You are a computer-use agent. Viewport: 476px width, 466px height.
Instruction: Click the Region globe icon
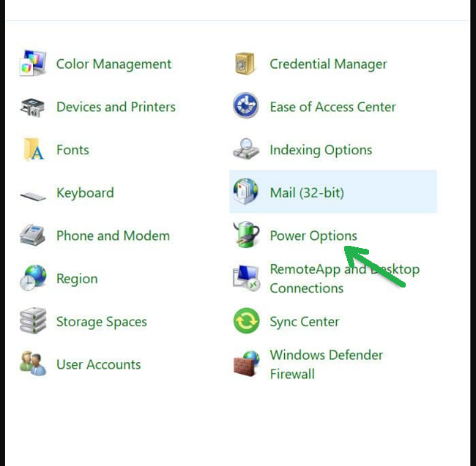(x=33, y=279)
